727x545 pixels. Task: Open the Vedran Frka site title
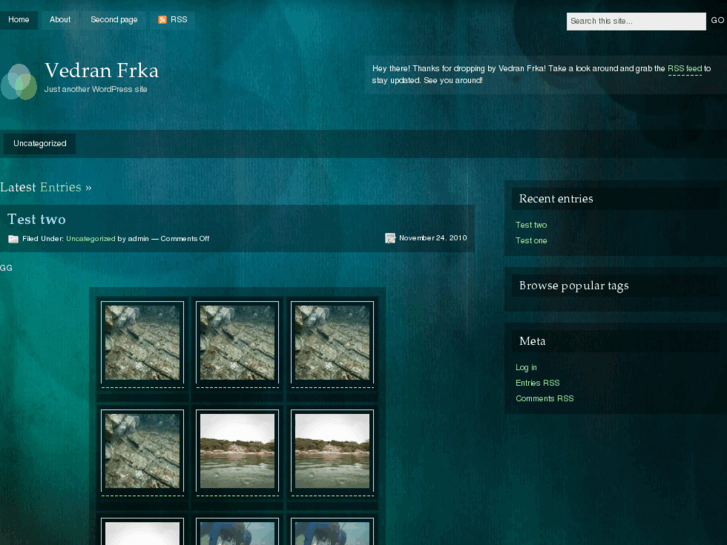click(102, 71)
